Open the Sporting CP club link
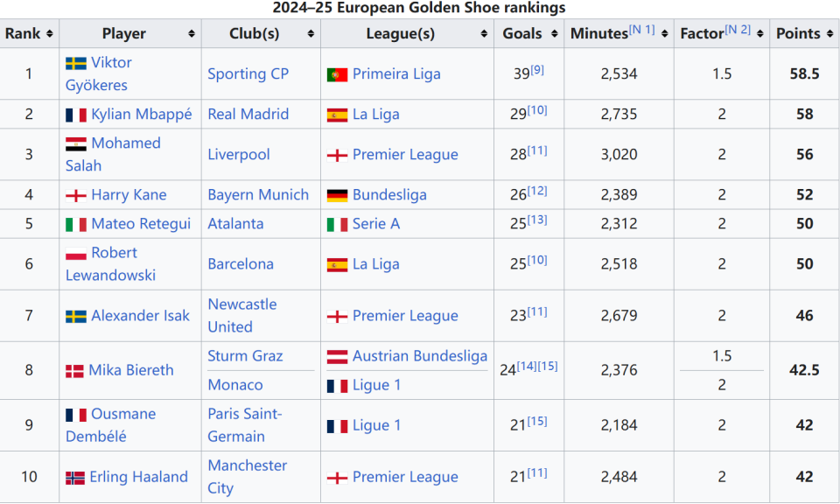 click(248, 74)
